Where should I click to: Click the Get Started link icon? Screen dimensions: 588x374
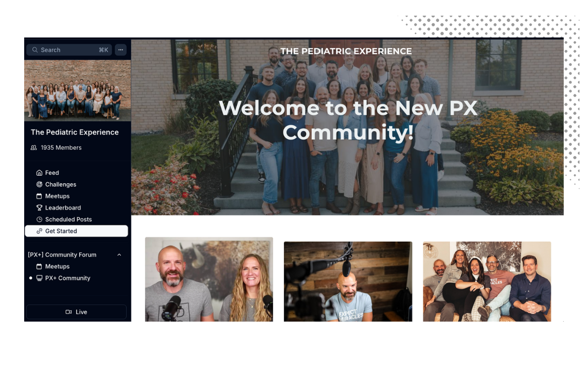[x=39, y=231]
